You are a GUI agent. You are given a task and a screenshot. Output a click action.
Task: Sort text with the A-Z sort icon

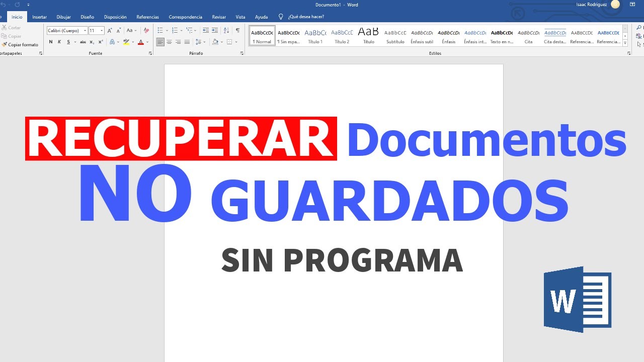coord(226,31)
